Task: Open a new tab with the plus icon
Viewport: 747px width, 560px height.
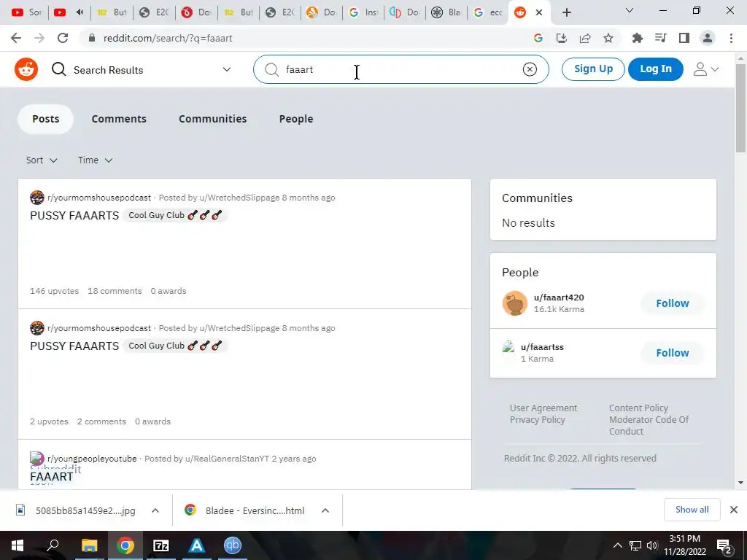Action: (566, 12)
